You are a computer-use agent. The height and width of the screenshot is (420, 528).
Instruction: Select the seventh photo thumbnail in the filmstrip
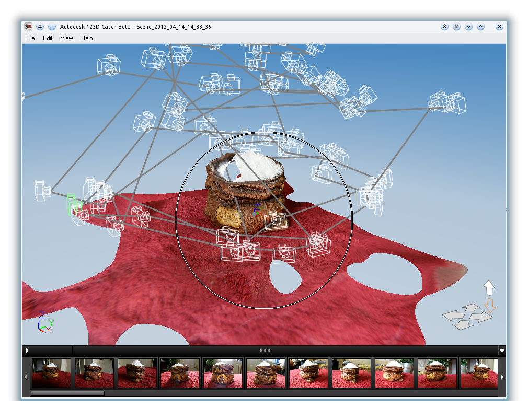point(308,373)
